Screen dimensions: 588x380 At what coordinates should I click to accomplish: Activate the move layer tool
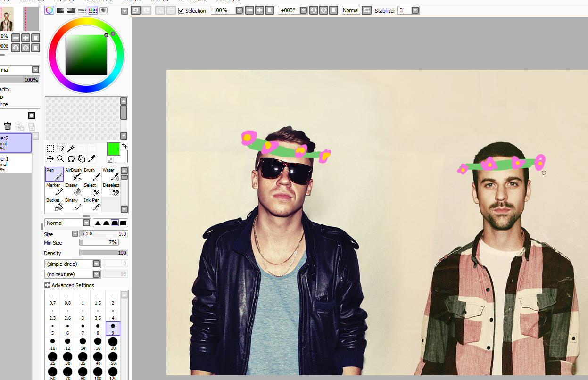(x=50, y=159)
